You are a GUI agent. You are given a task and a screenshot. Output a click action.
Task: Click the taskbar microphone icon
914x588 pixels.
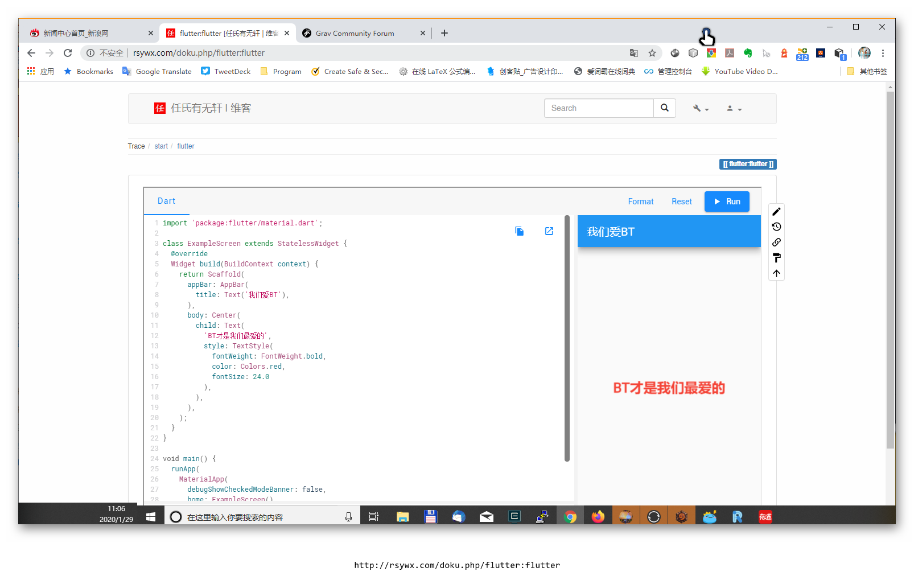(348, 517)
